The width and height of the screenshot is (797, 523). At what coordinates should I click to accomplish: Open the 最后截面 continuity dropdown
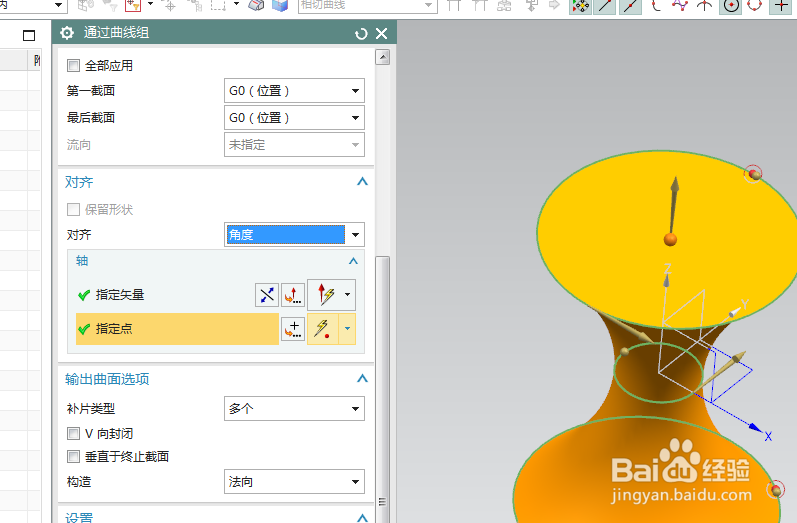pyautogui.click(x=294, y=118)
